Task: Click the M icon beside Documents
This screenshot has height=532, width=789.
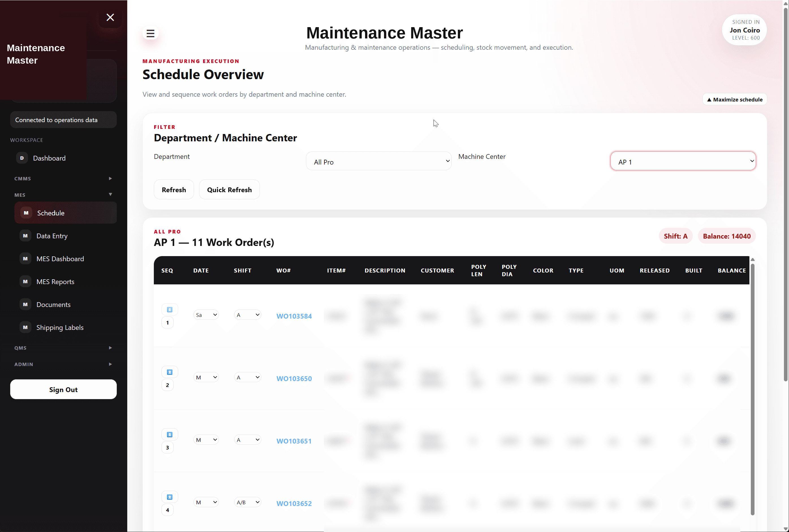Action: tap(25, 305)
